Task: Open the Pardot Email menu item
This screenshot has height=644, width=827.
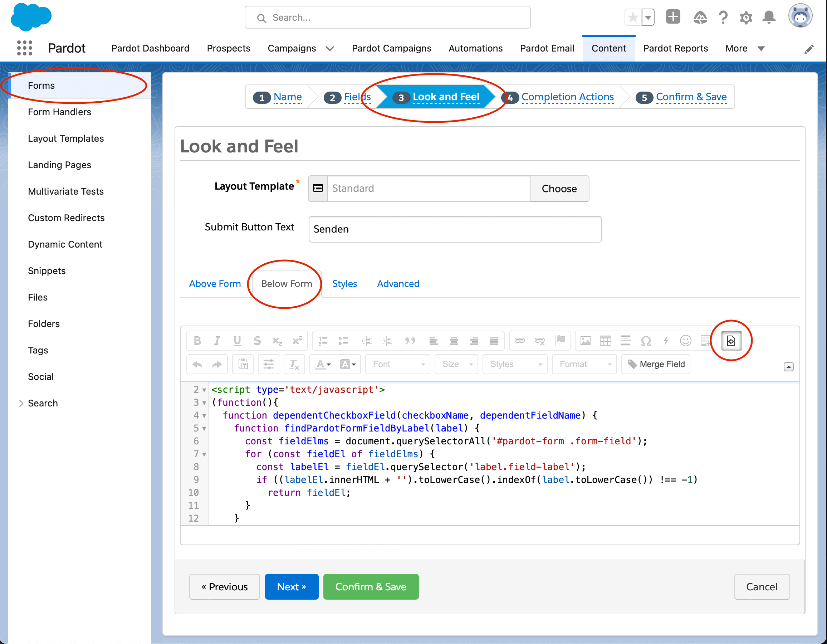Action: pyautogui.click(x=547, y=48)
